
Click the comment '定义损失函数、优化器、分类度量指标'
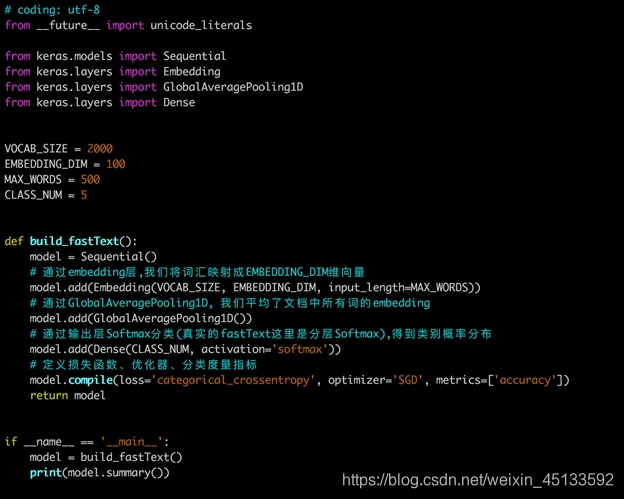(143, 365)
